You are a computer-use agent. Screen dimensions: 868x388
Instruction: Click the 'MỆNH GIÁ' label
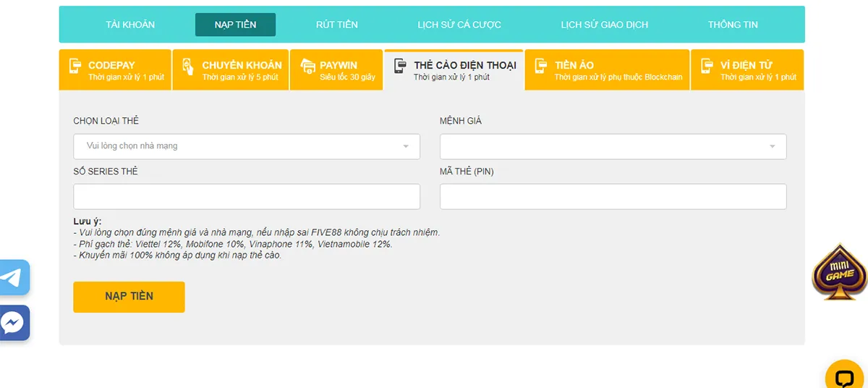(461, 121)
